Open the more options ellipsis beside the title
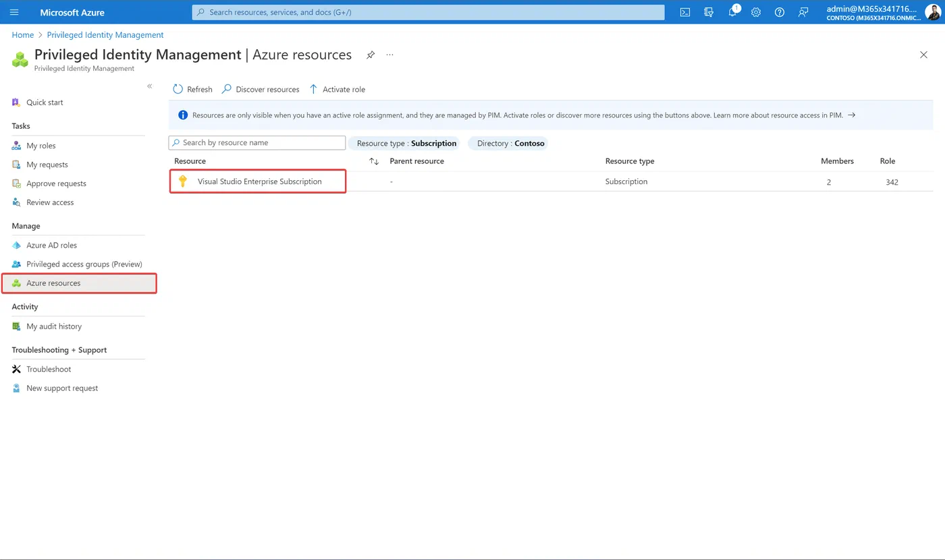This screenshot has width=945, height=560. [390, 55]
